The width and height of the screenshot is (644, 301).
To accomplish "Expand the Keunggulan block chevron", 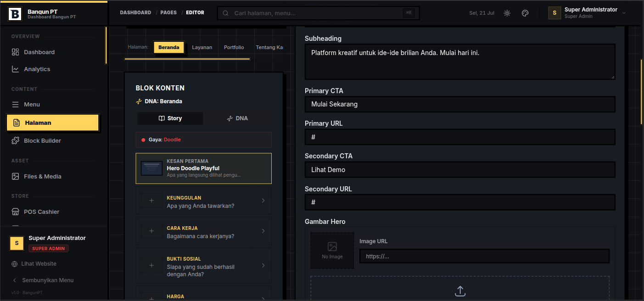I will 263,201.
